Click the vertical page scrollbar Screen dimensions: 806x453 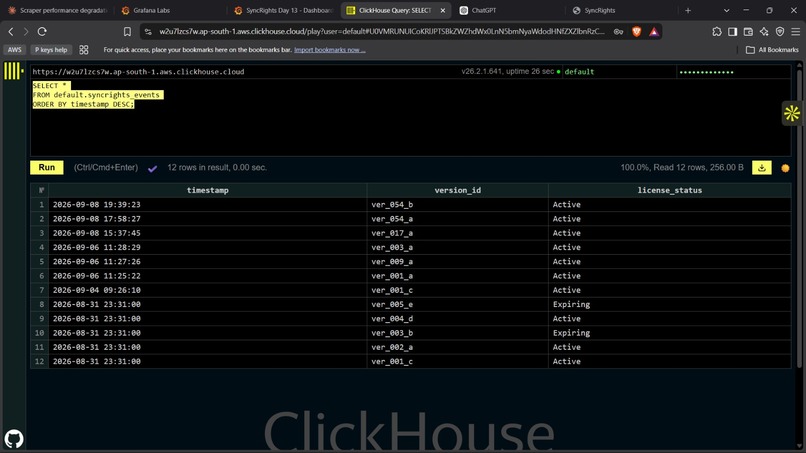coord(799,219)
